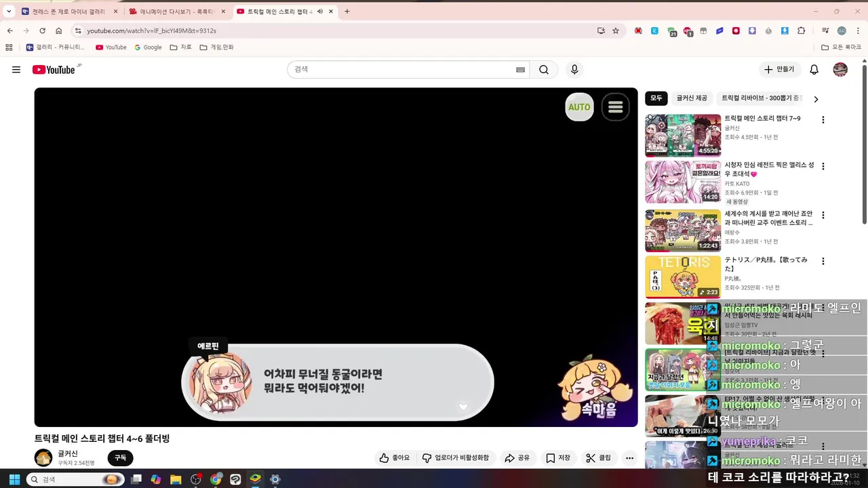Open the Chrome three-dot menu

(x=856, y=30)
